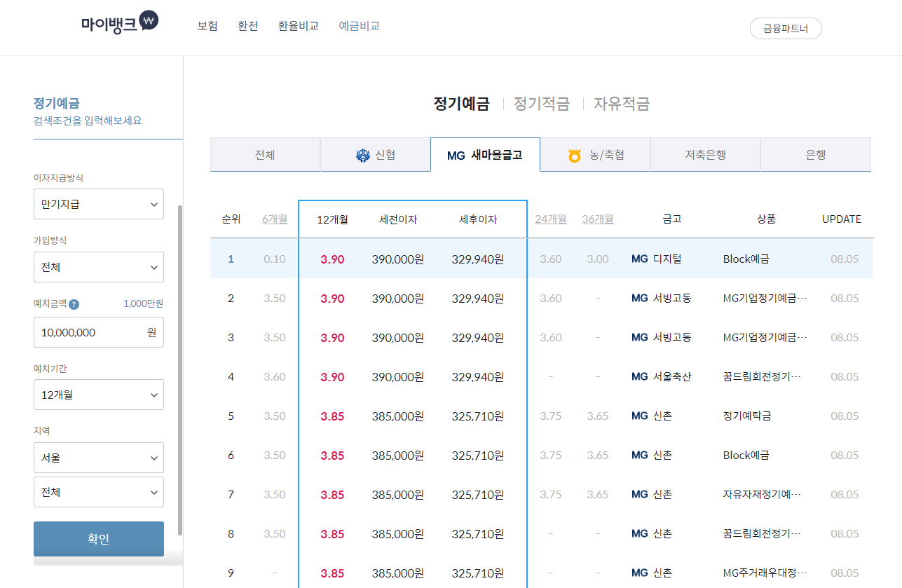Sort by the 24개월 column header
Screen dimensions: 902x588
point(551,219)
